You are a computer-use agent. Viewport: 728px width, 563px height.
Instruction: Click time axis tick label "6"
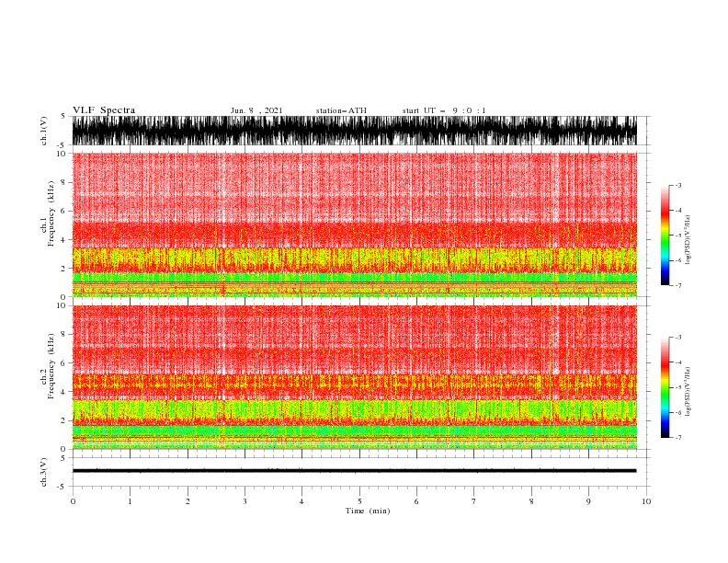click(416, 501)
